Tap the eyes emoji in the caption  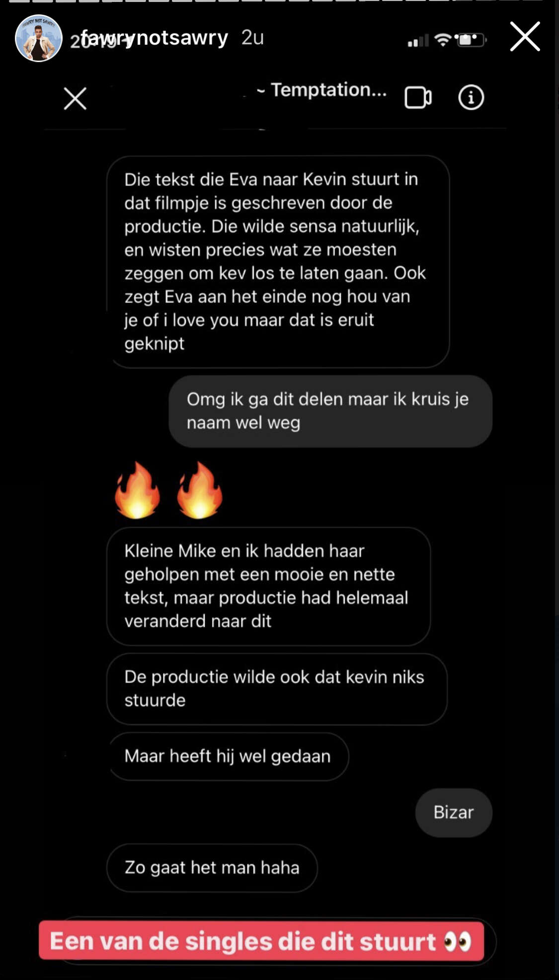(x=458, y=941)
